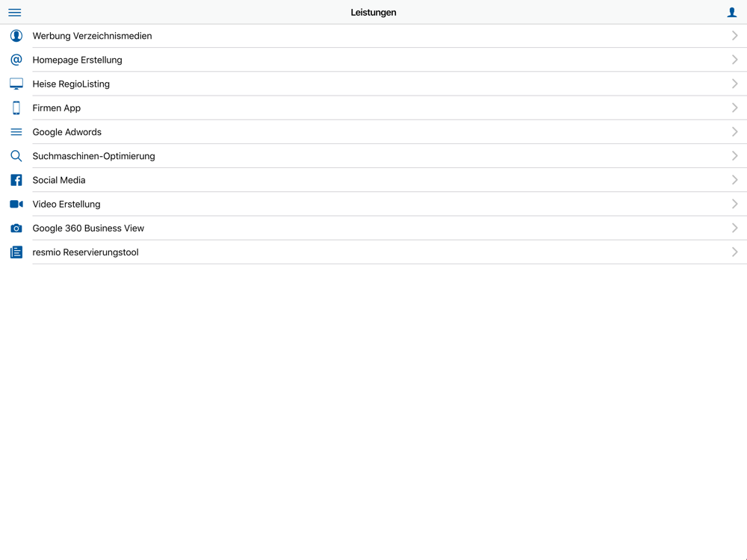Expand Werbung Verzeichnismedien via its chevron

click(x=734, y=36)
